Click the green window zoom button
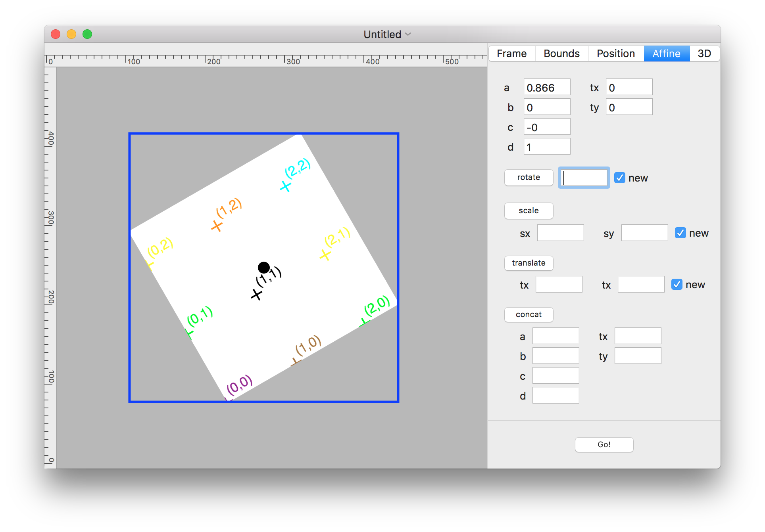765x532 pixels. coord(87,34)
